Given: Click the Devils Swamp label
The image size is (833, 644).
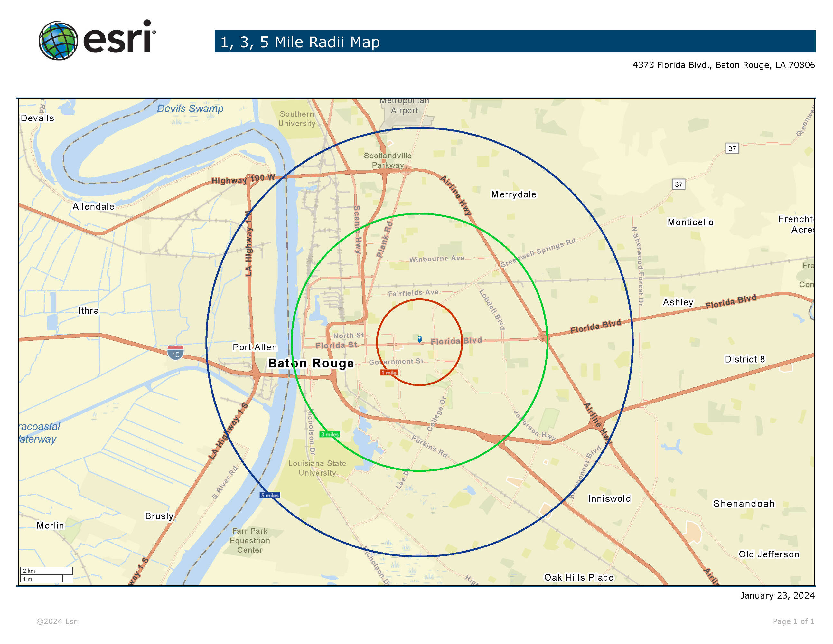Looking at the screenshot, I should click(x=190, y=109).
